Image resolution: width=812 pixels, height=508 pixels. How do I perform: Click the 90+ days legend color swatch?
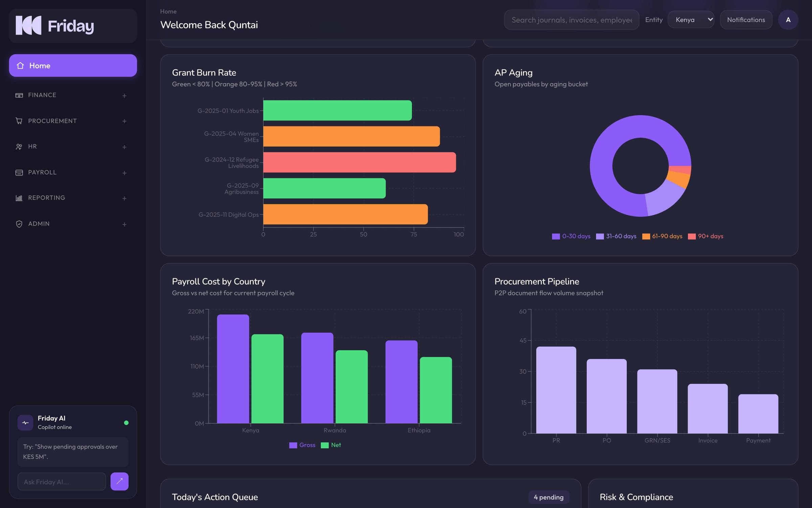click(x=692, y=236)
